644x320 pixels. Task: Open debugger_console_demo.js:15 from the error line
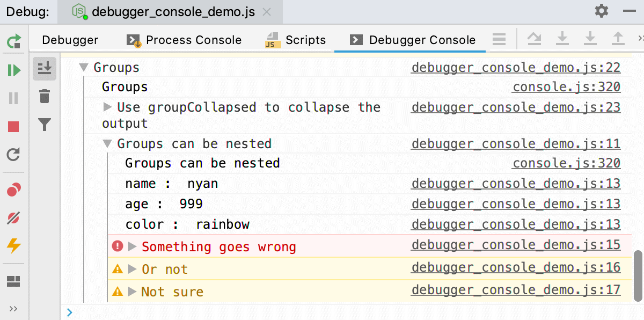[x=516, y=245]
